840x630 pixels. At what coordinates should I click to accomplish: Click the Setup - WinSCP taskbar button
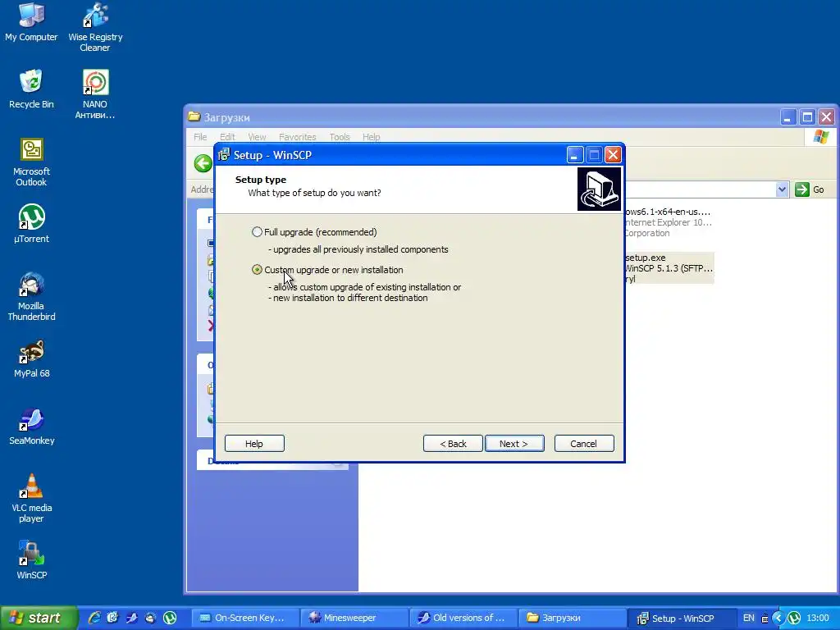click(x=682, y=618)
